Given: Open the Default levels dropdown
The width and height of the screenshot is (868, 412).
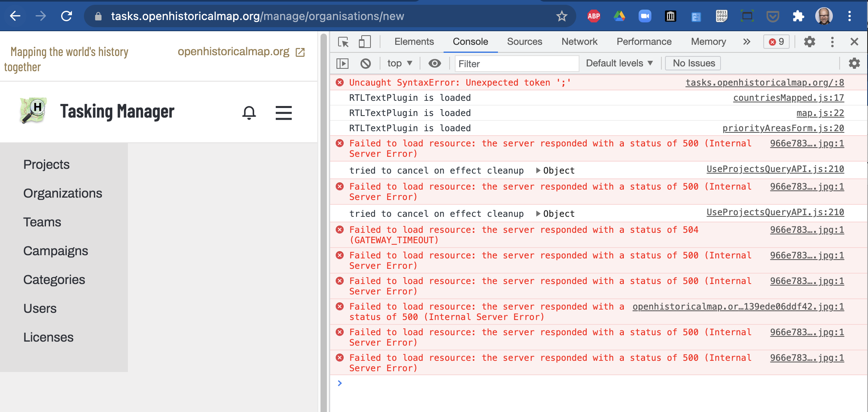Looking at the screenshot, I should coord(619,63).
